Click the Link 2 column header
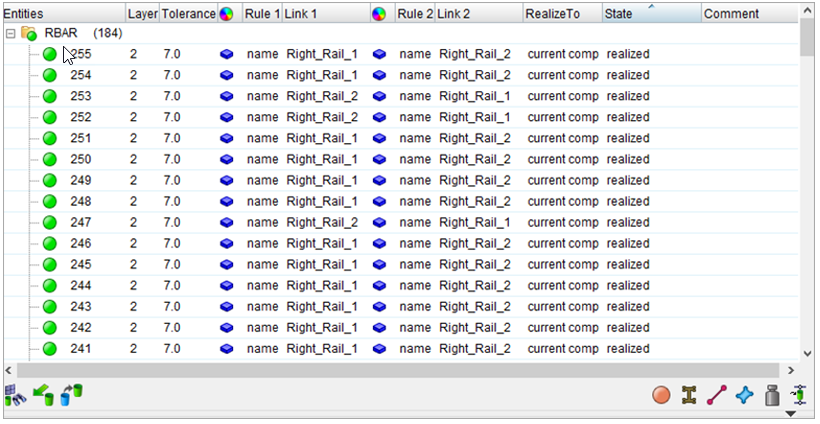The width and height of the screenshot is (820, 424). [479, 14]
